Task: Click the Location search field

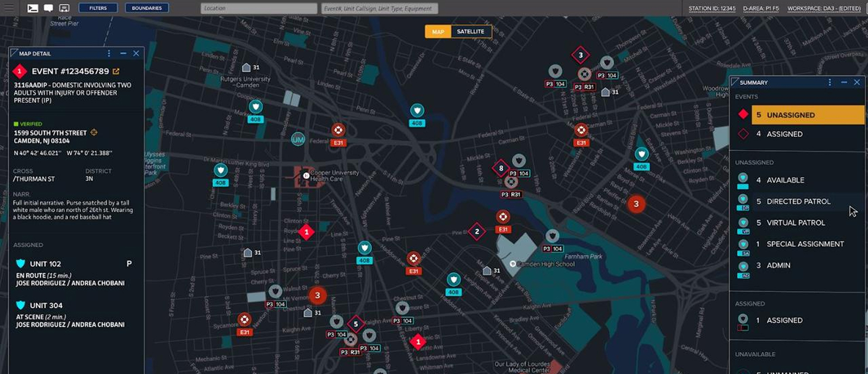Action: [259, 8]
